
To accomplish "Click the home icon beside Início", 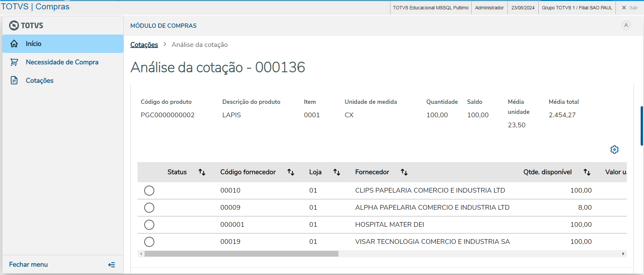I will tap(14, 44).
